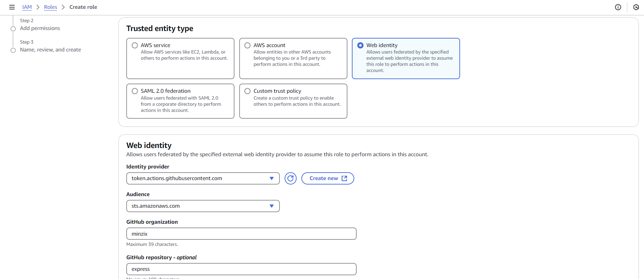Click the Identity provider dropdown arrow

272,178
